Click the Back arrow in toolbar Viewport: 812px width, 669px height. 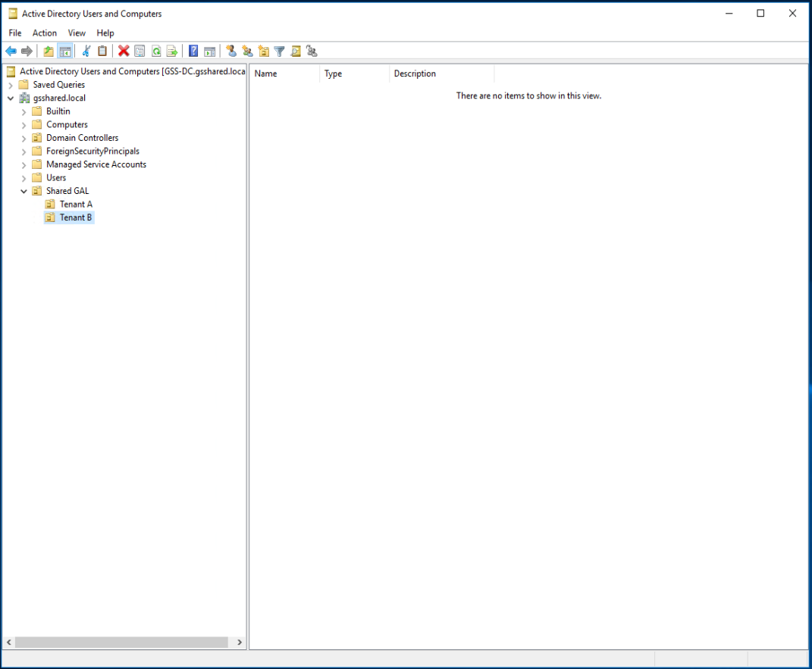point(11,52)
